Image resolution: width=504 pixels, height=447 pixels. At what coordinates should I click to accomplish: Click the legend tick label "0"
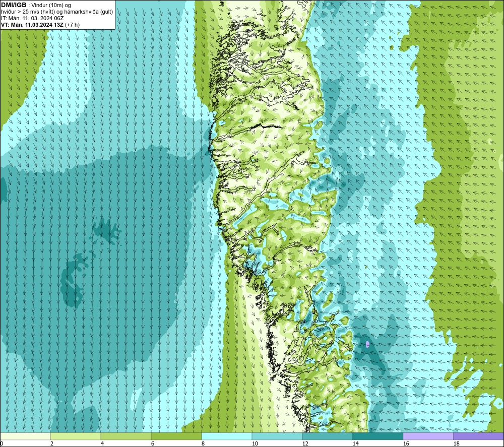click(x=2, y=443)
